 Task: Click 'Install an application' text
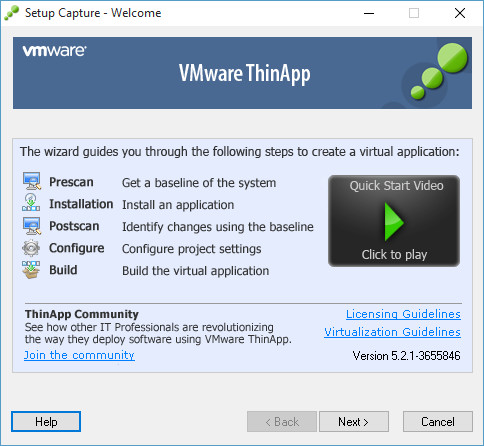tap(178, 205)
